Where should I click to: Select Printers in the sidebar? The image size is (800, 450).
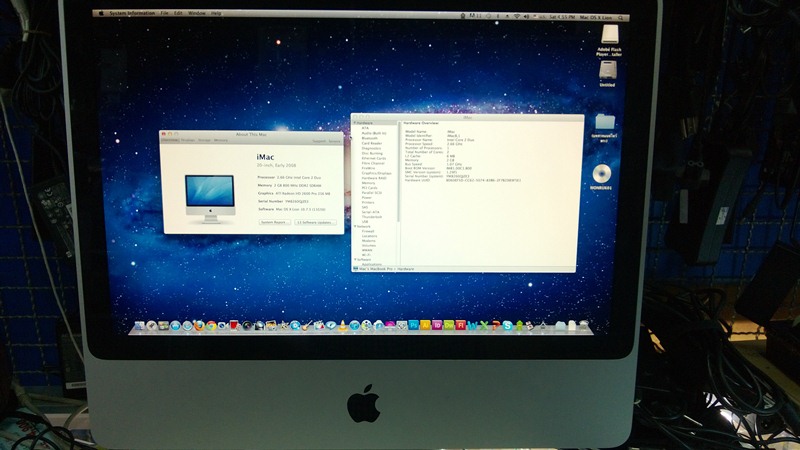368,203
